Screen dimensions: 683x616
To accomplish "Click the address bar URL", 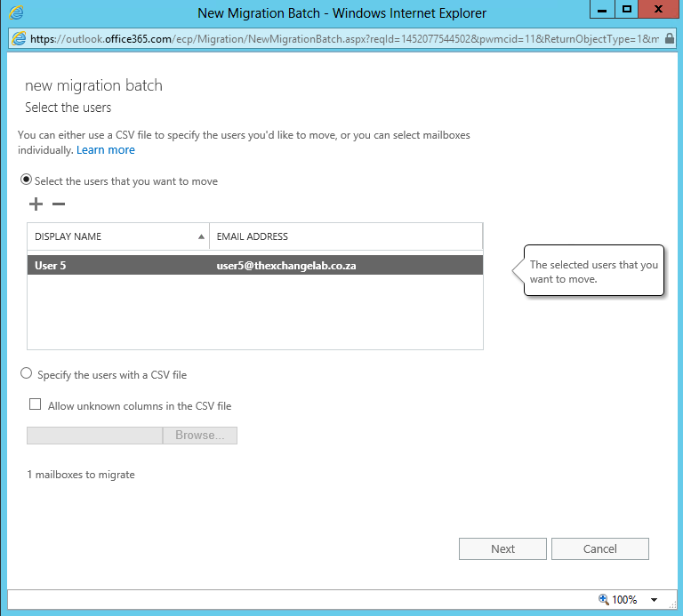I will click(344, 39).
